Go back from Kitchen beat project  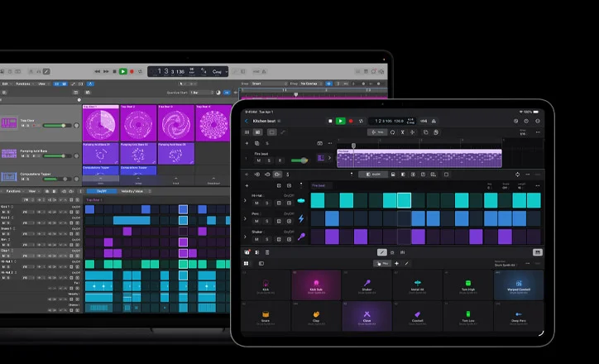click(x=246, y=121)
